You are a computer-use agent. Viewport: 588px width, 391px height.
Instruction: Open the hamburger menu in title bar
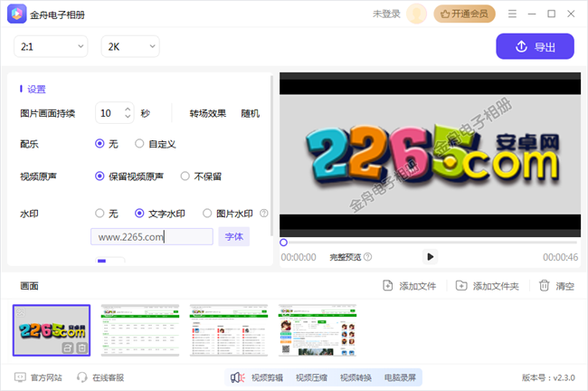pos(512,14)
